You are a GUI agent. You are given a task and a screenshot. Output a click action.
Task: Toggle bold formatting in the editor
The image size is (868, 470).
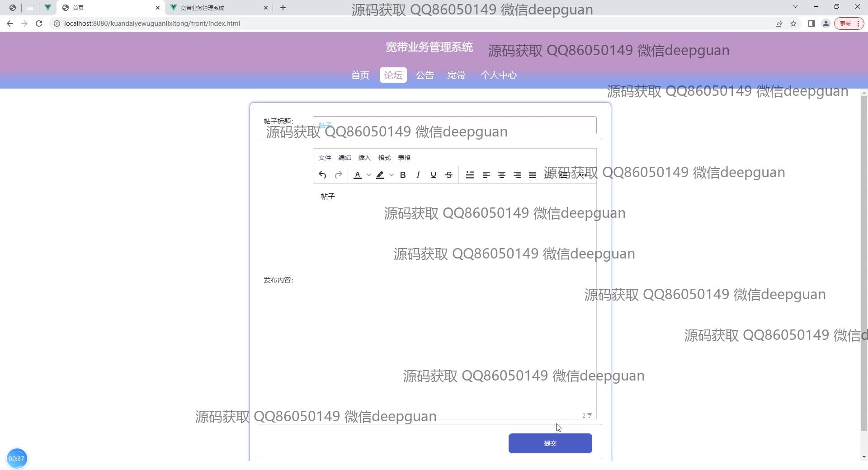coord(403,175)
